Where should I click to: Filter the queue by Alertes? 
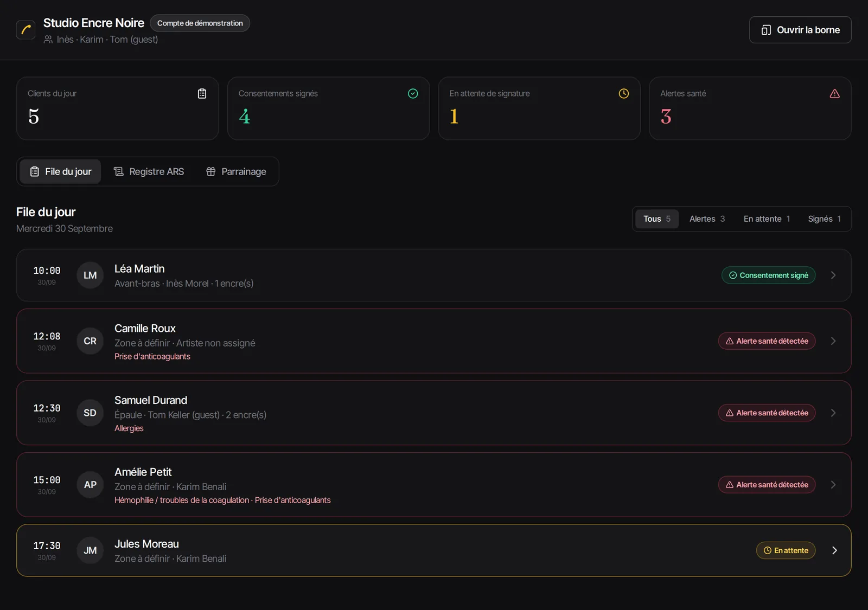707,219
